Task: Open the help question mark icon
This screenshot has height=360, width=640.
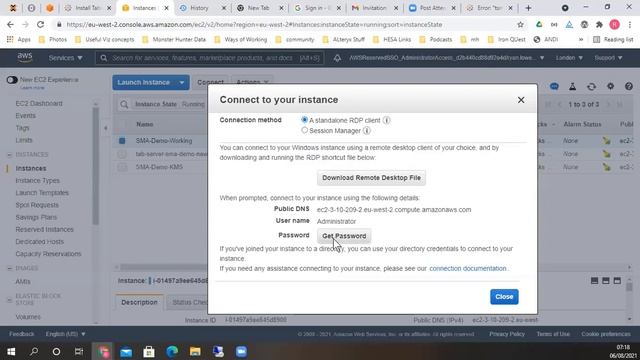Action: tap(629, 87)
